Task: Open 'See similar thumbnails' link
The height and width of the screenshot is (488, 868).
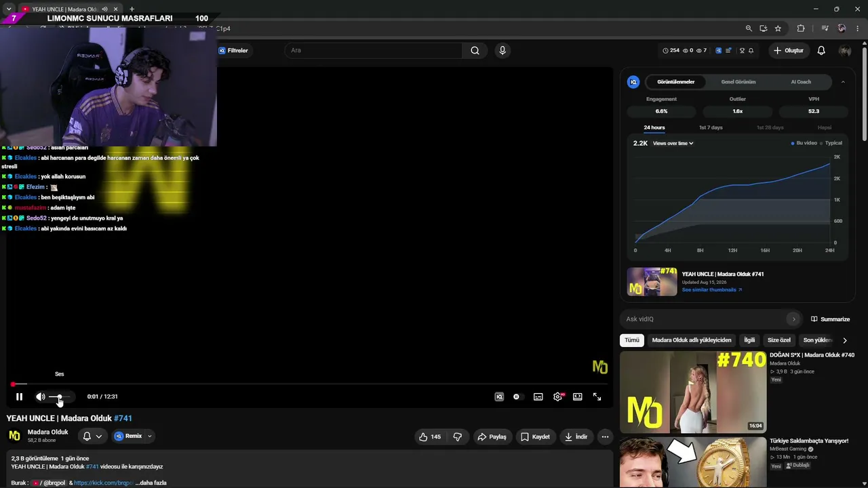Action: 712,290
